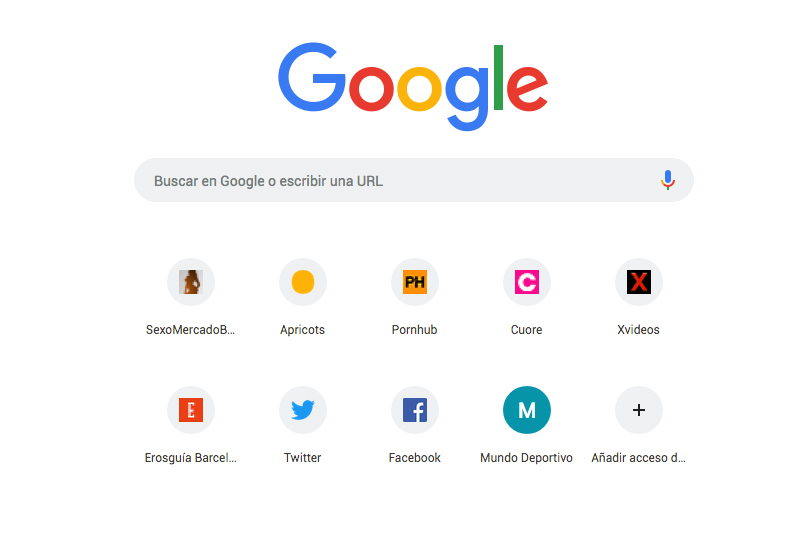This screenshot has height=546, width=801.
Task: Click the 'Mundo Deportivo' shortcut label
Action: coord(526,458)
